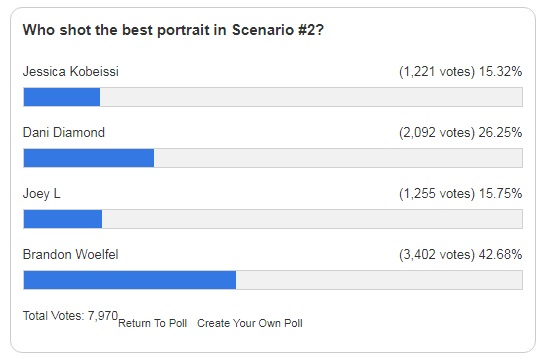
Task: Click the 1,221 votes 15.32% label
Action: (x=460, y=71)
